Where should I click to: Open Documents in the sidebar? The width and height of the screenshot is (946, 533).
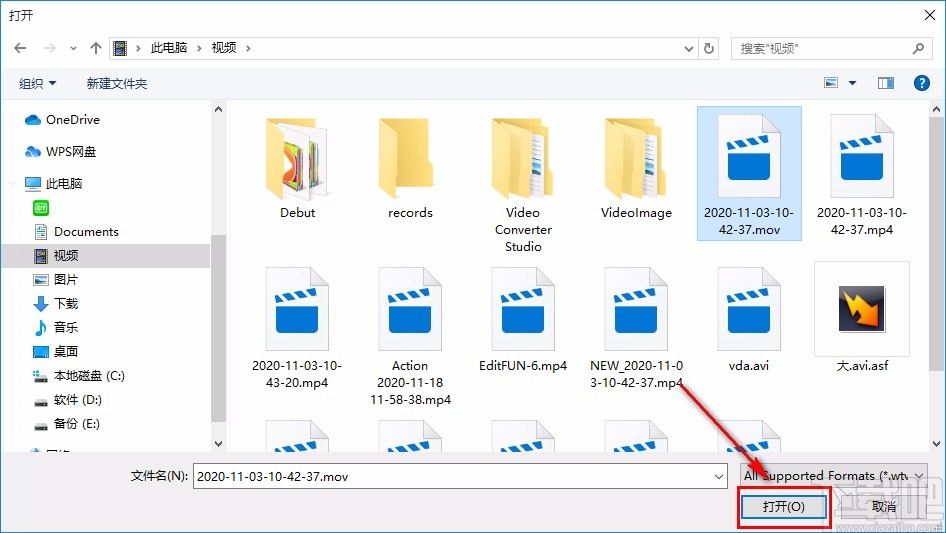76,232
